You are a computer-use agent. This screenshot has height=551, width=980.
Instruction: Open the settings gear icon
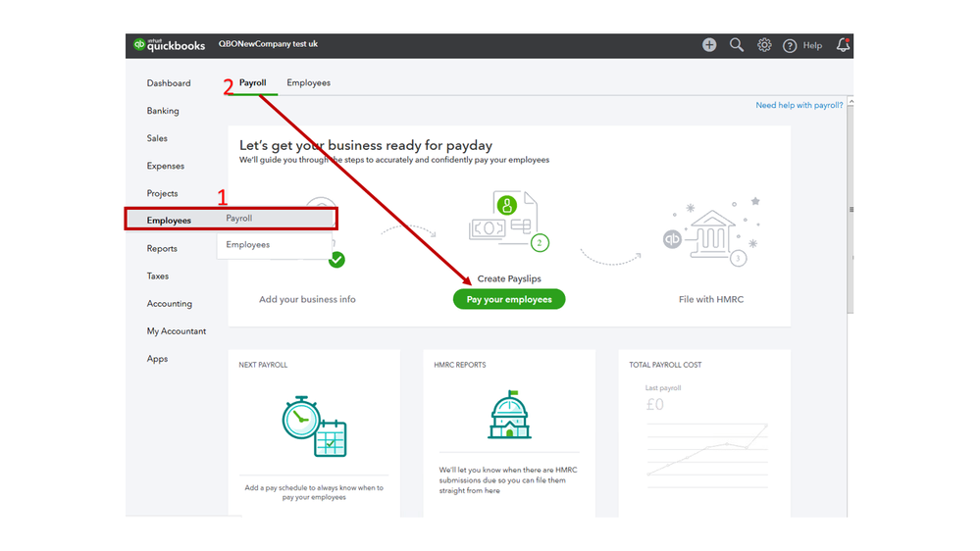click(x=764, y=45)
